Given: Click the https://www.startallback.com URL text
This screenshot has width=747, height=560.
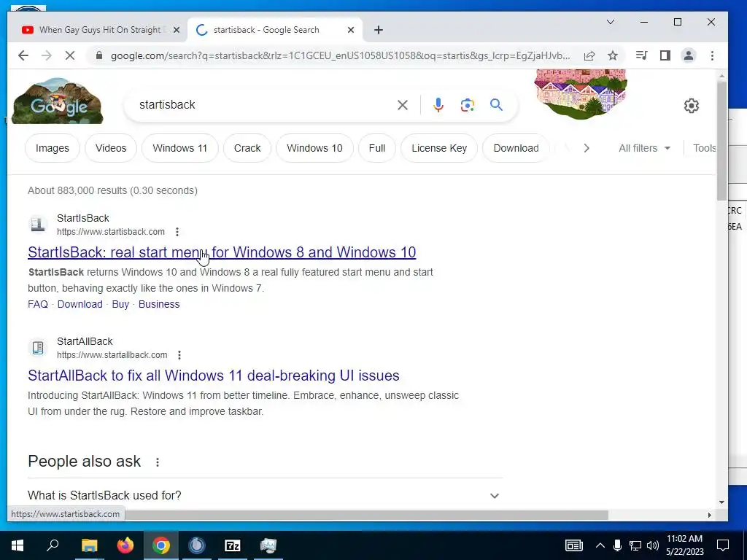Looking at the screenshot, I should 112,355.
